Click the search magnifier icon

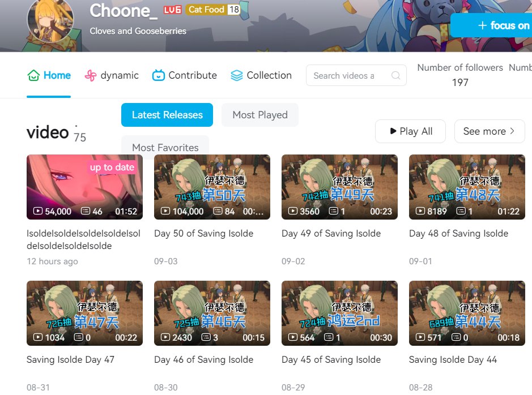point(395,75)
